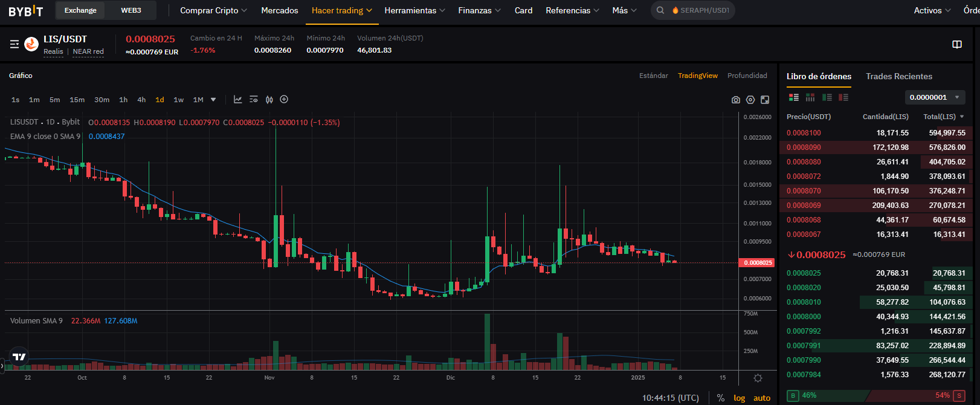The image size is (980, 405).
Task: Show the columnar order book layout
Action: 810,97
